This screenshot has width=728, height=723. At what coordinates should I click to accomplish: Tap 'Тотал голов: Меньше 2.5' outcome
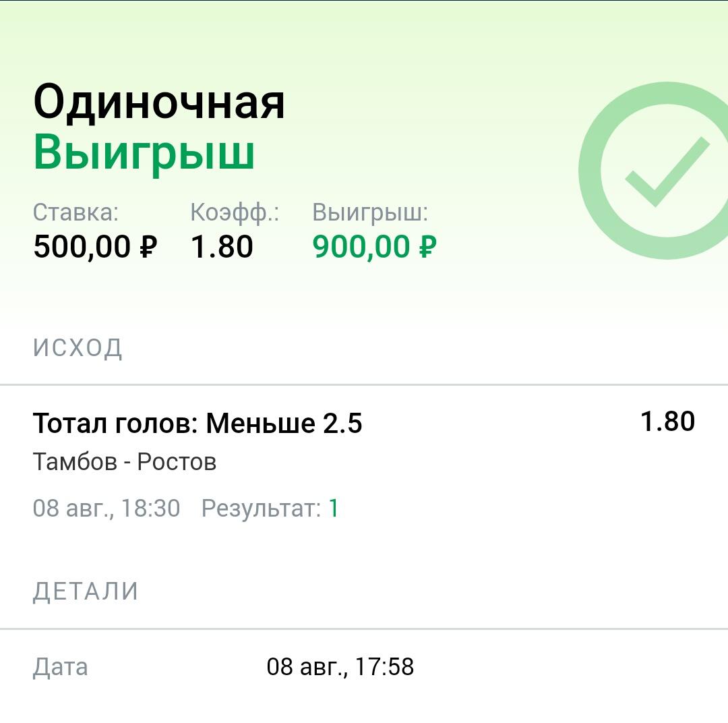[x=198, y=424]
